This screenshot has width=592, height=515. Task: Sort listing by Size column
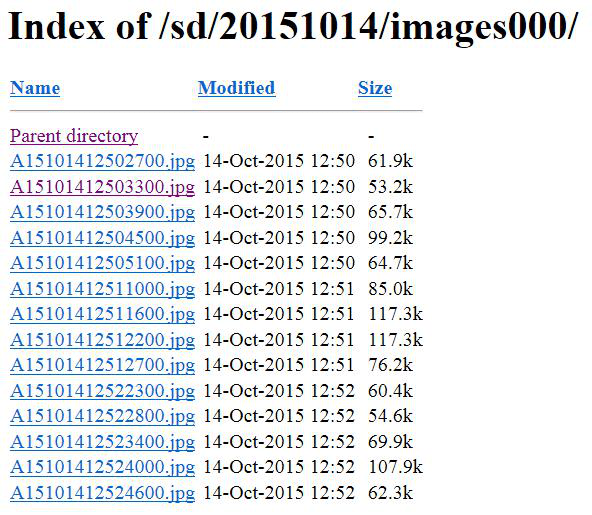[x=375, y=88]
